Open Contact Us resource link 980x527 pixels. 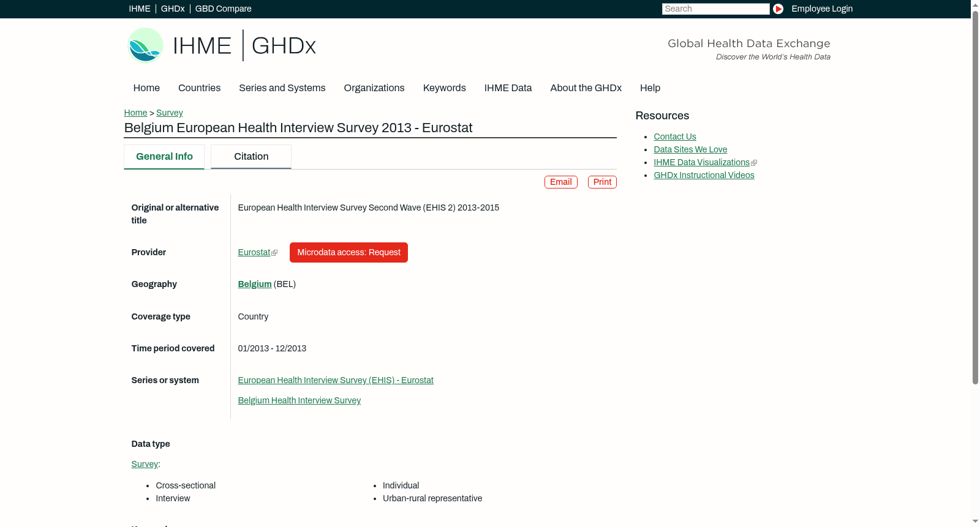click(675, 136)
